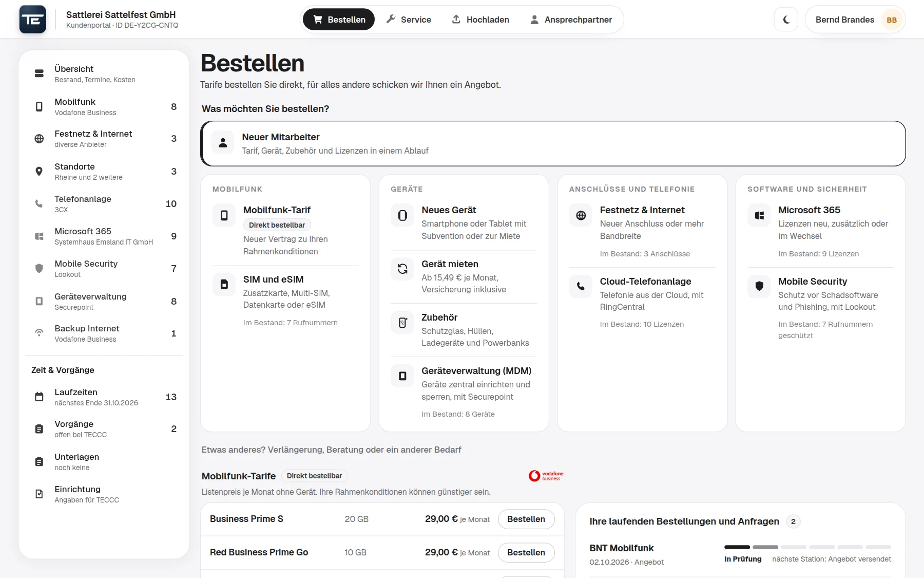Click the Microsoft 365 Windows icon in the sidebar
The image size is (924, 578).
[x=39, y=236]
